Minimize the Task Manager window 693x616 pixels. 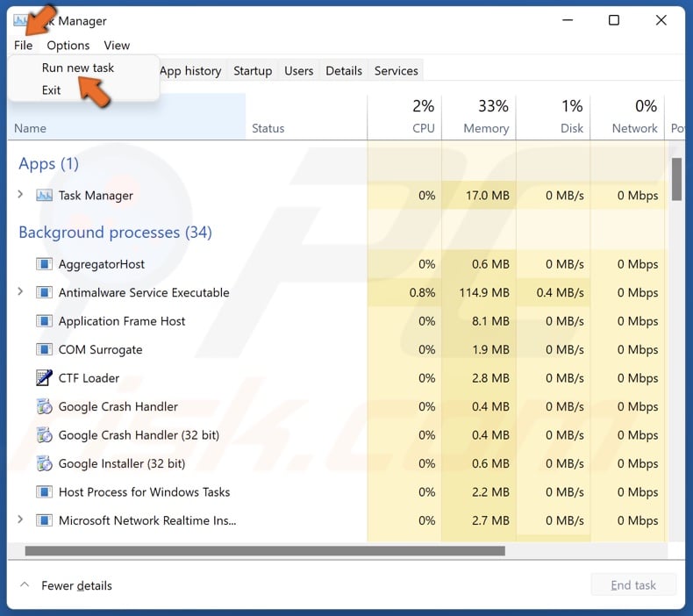click(x=568, y=20)
